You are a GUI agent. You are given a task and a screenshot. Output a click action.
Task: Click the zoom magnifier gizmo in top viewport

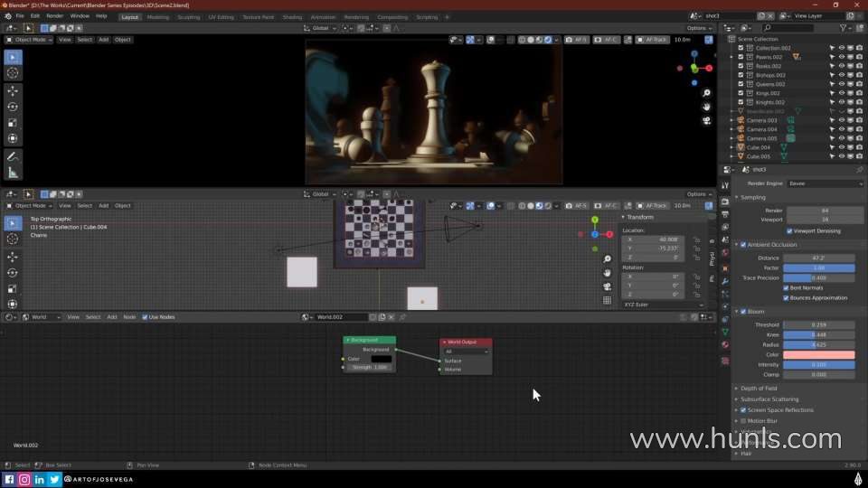(x=706, y=93)
